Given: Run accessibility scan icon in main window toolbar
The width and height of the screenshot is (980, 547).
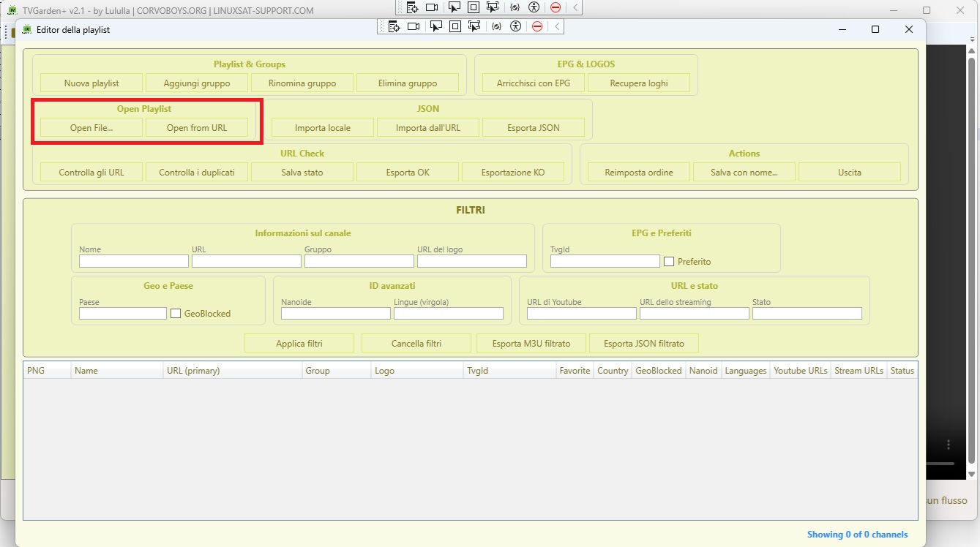Looking at the screenshot, I should click(x=534, y=7).
